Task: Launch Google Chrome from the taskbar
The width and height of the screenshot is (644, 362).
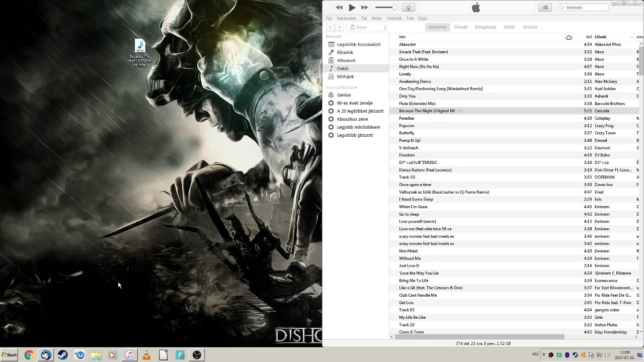Action: coord(29,355)
